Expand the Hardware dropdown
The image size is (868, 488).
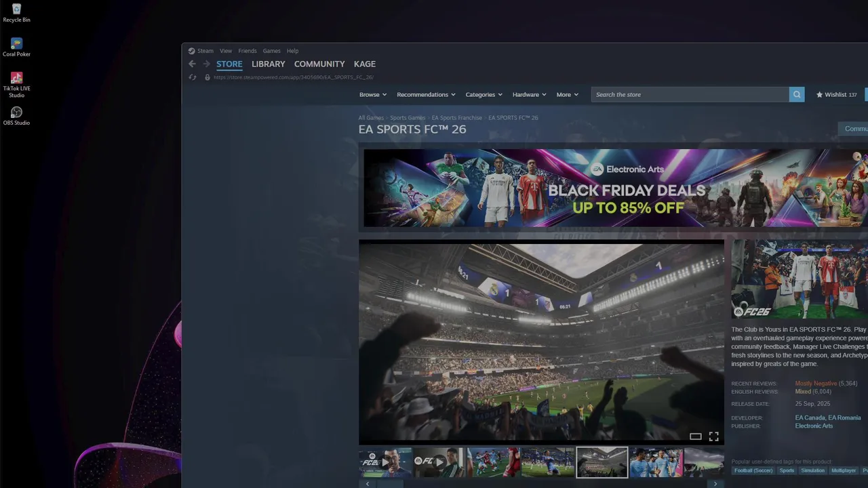530,95
